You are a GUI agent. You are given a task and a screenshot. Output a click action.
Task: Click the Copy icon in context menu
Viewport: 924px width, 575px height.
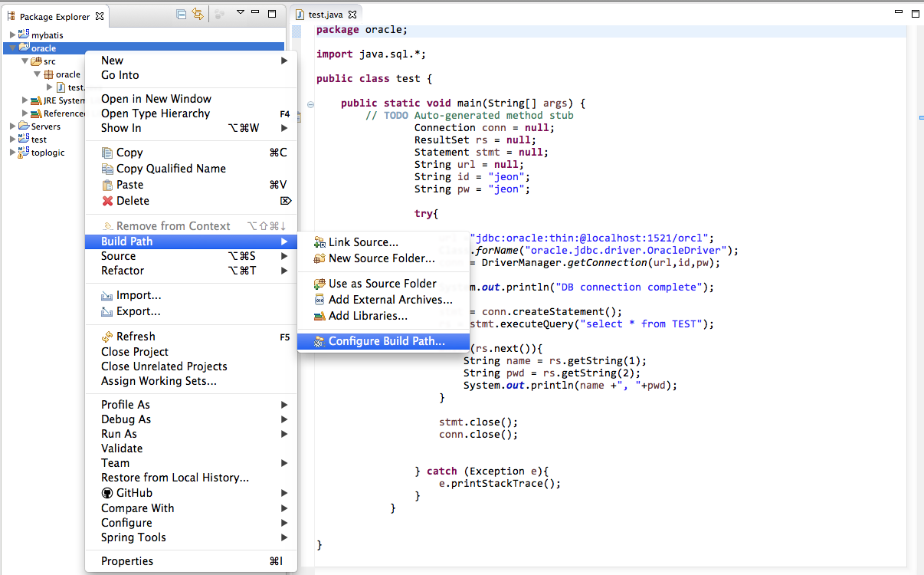[x=108, y=153]
